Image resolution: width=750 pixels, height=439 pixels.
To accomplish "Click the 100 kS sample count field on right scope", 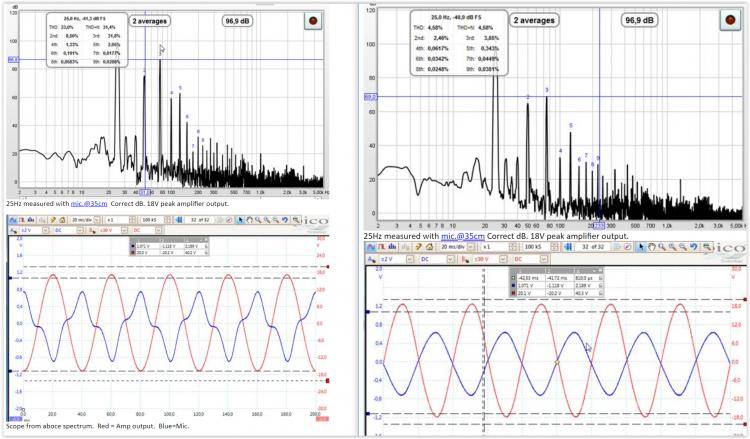I will pos(534,244).
